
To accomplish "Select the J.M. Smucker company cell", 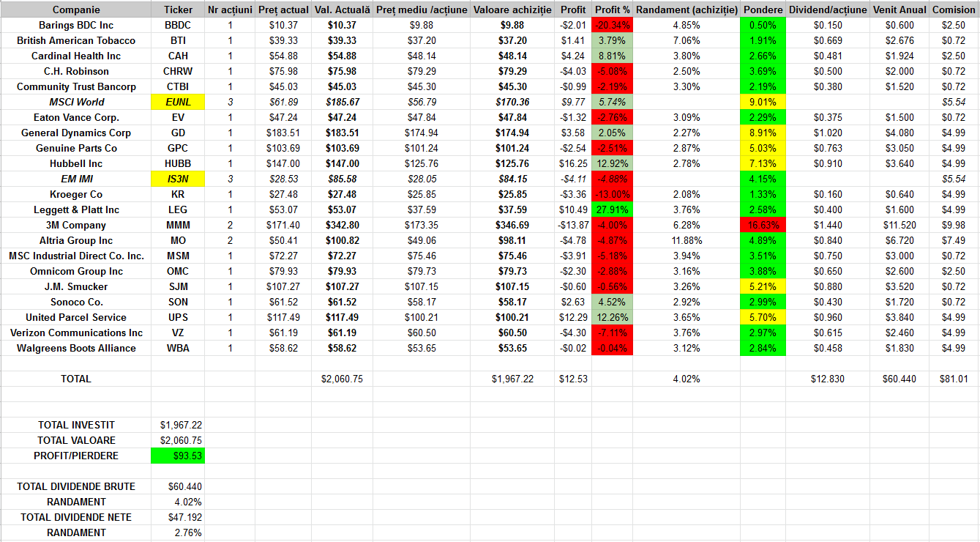I will coord(76,286).
